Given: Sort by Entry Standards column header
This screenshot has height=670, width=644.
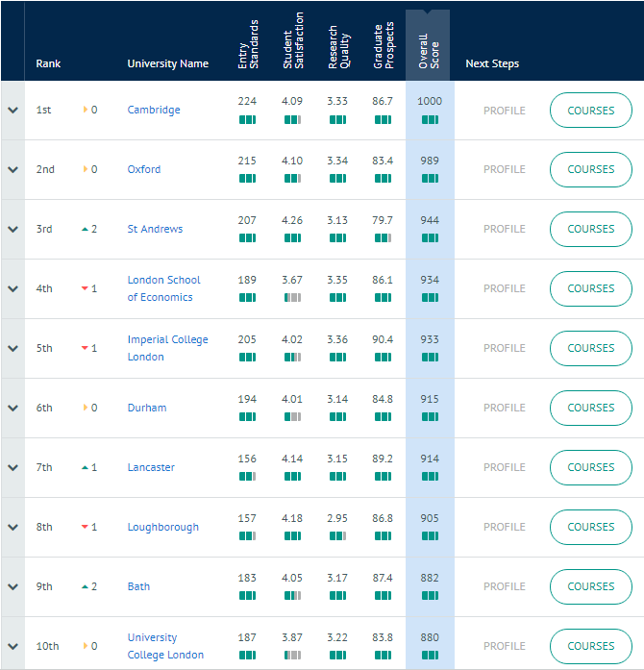Looking at the screenshot, I should [x=248, y=44].
